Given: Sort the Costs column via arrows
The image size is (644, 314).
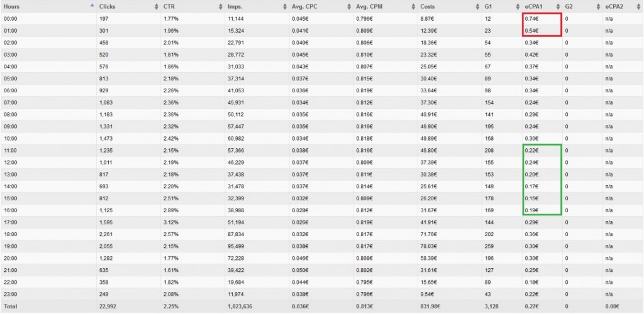Looking at the screenshot, I should coord(477,7).
